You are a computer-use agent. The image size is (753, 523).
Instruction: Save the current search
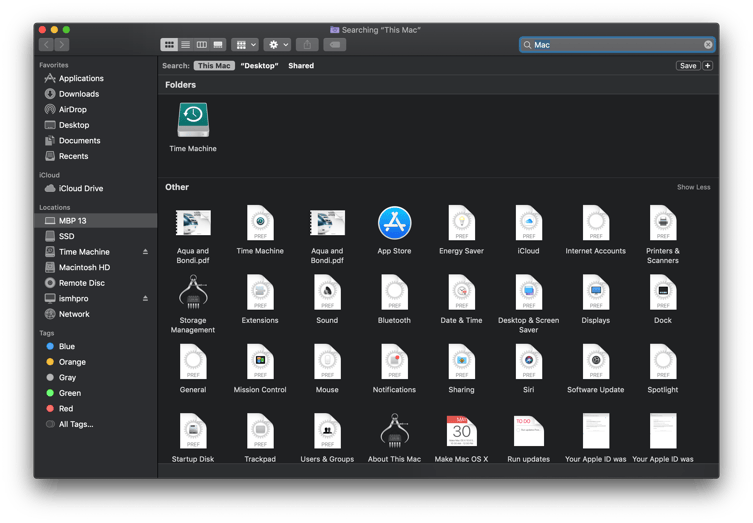click(688, 66)
